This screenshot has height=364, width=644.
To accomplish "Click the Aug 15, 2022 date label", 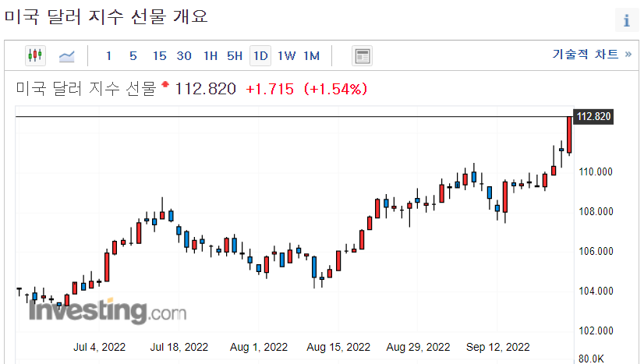I will click(338, 347).
